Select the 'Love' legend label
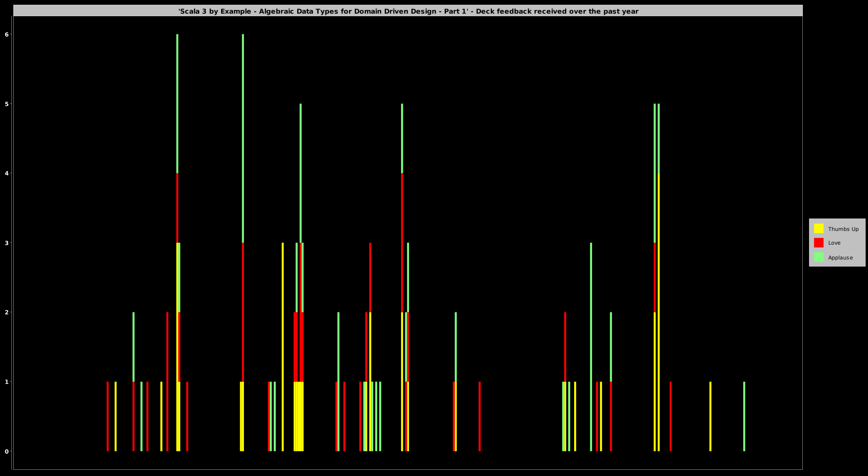 click(834, 243)
